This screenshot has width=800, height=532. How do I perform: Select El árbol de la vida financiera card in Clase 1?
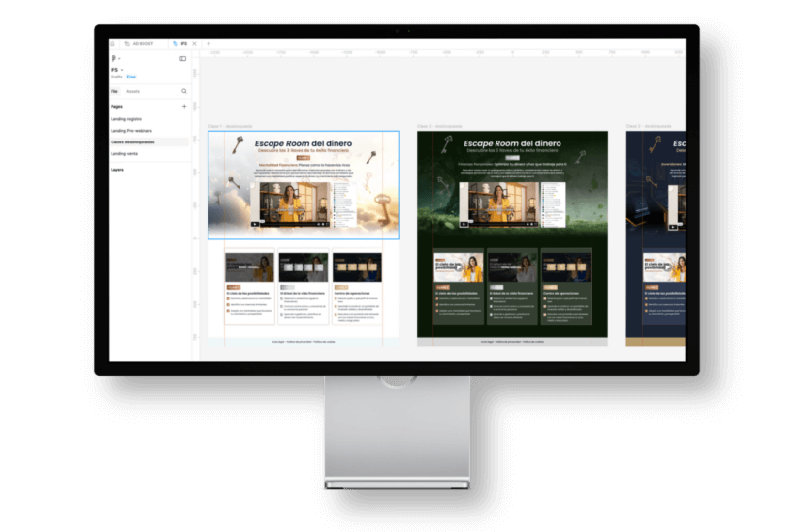click(304, 287)
